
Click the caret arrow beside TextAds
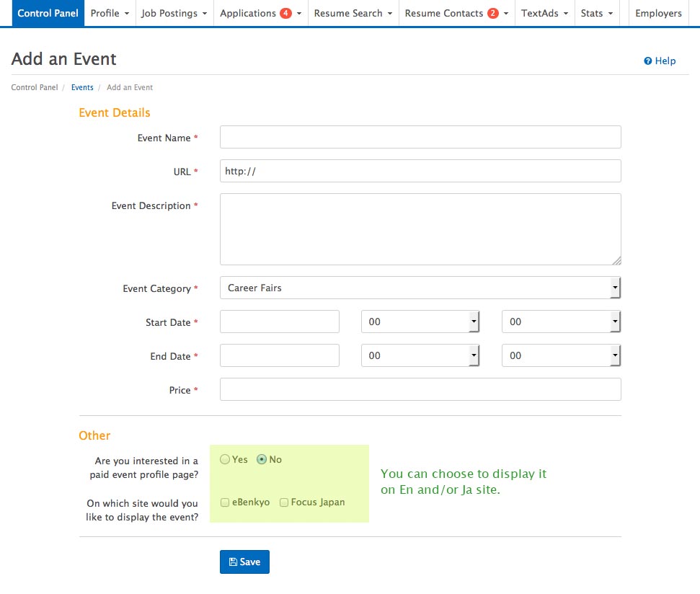(x=566, y=14)
